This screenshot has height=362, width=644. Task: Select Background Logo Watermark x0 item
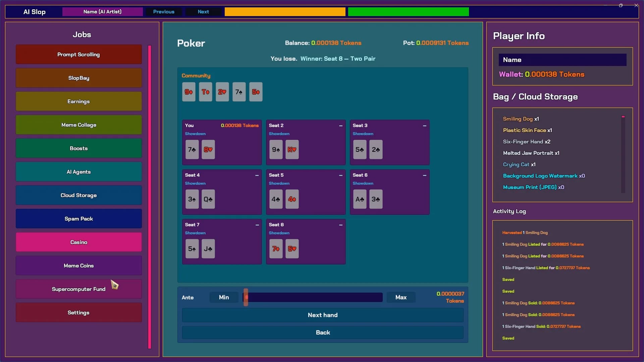pos(544,176)
